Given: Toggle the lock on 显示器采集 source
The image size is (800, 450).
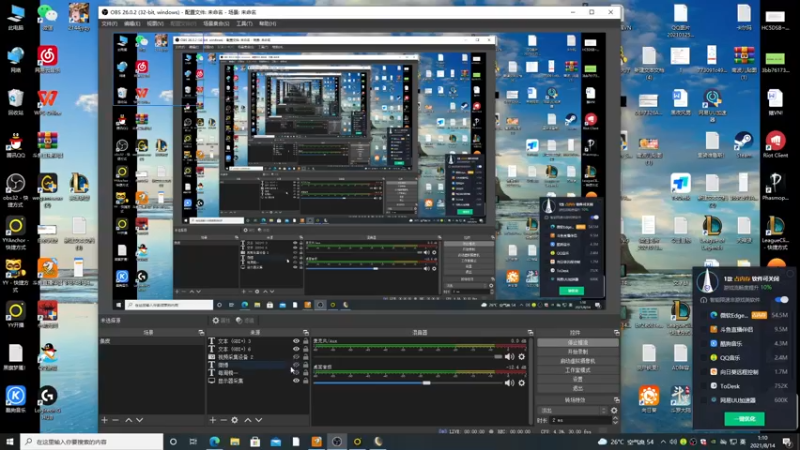Looking at the screenshot, I should pos(306,381).
